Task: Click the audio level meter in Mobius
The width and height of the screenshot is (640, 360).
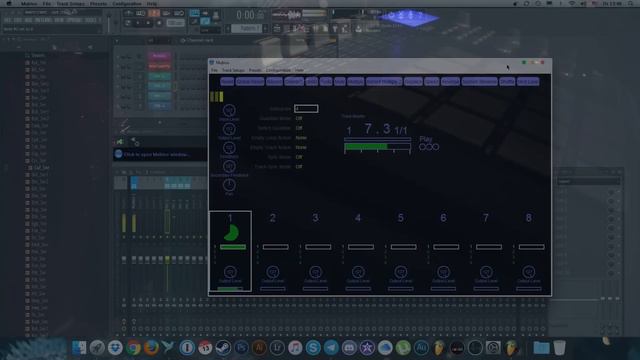Action: coord(217,97)
